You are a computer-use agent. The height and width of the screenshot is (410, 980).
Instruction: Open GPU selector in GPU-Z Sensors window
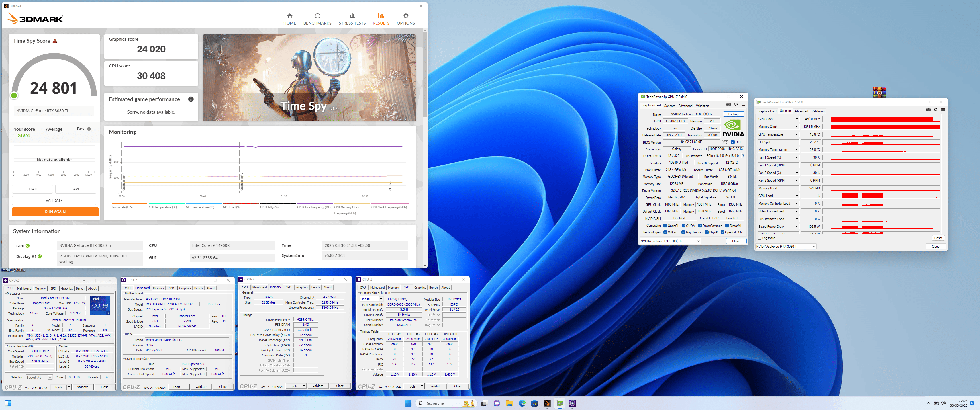coord(786,247)
